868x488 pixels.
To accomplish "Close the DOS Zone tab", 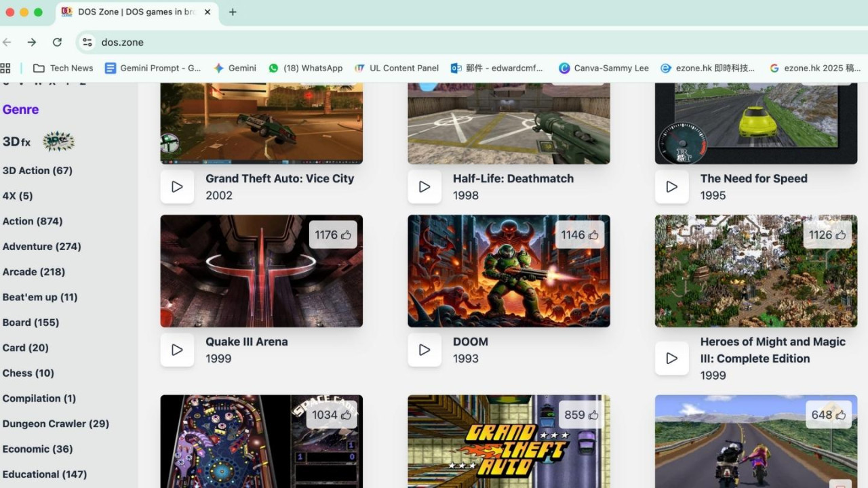I will pyautogui.click(x=208, y=12).
